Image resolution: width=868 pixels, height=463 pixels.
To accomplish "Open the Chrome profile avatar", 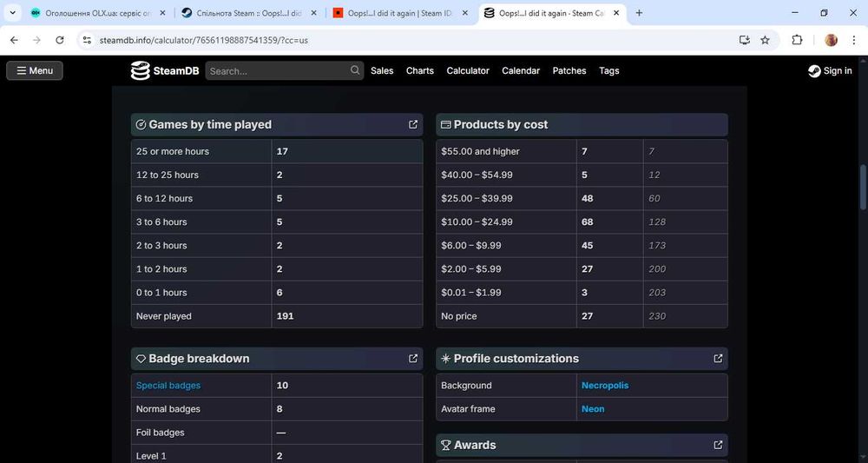I will [x=831, y=40].
